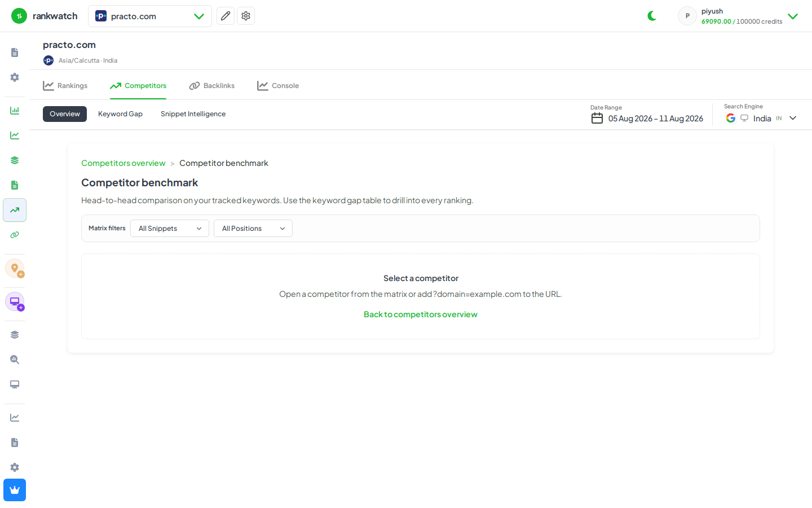Open the All Snippets filter dropdown
This screenshot has width=812, height=508.
click(x=170, y=229)
